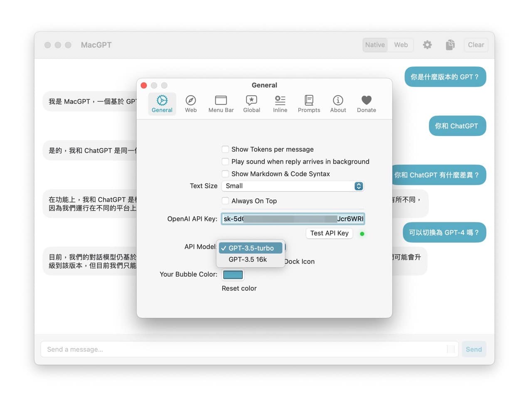Switch to Web mode
Viewport: 532px width, 409px height.
tap(401, 45)
